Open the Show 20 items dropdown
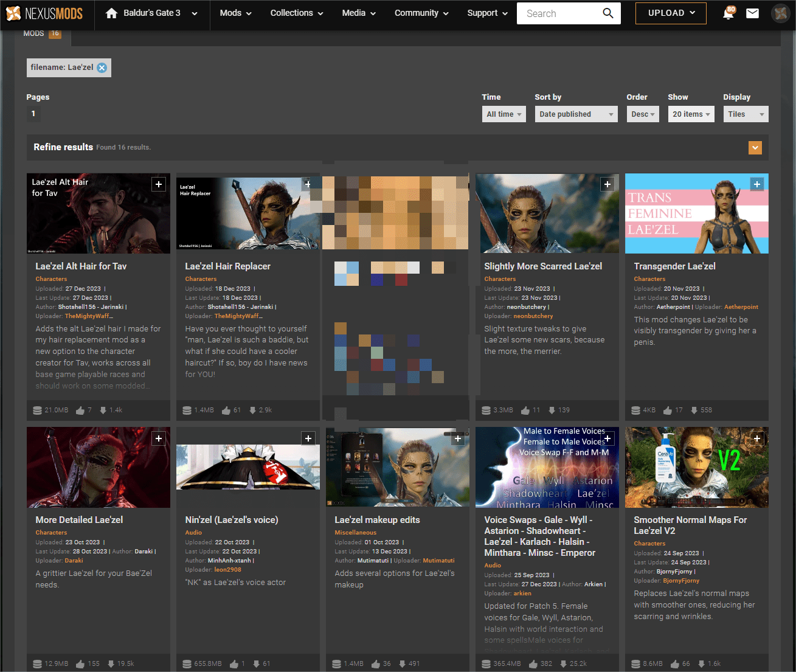 [691, 114]
